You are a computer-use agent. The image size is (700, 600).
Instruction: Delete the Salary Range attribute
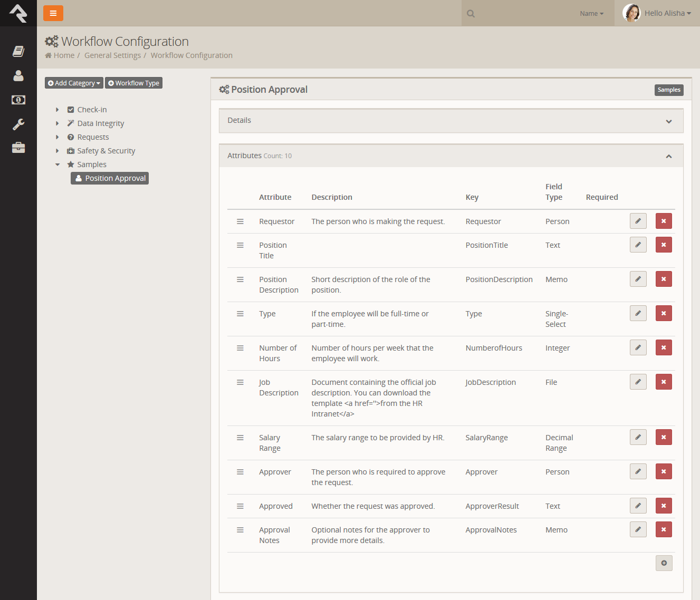[x=664, y=437]
